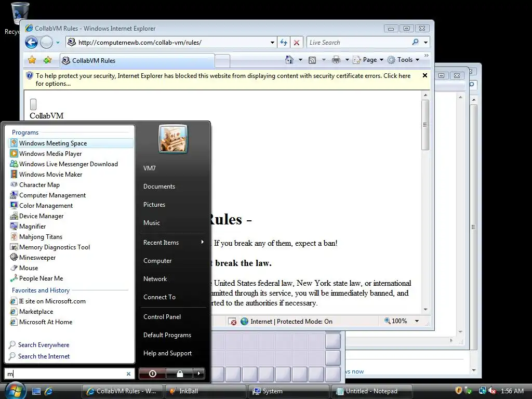
Task: Expand shutdown options arrow
Action: (199, 374)
